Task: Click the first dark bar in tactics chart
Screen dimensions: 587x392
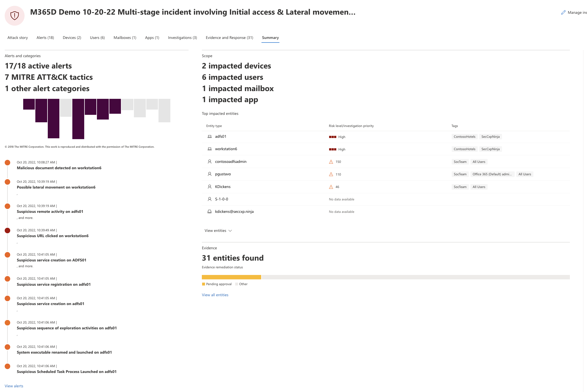Action: click(x=29, y=104)
